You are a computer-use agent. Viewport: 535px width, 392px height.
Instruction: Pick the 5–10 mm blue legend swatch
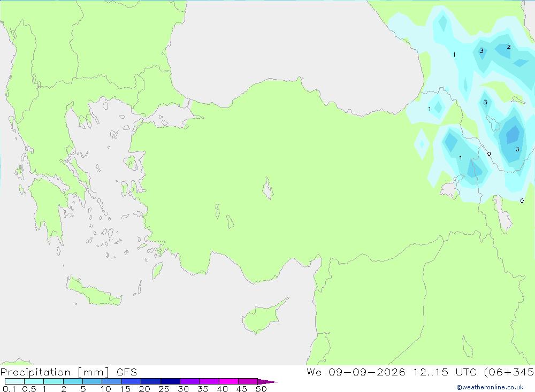pyautogui.click(x=93, y=381)
